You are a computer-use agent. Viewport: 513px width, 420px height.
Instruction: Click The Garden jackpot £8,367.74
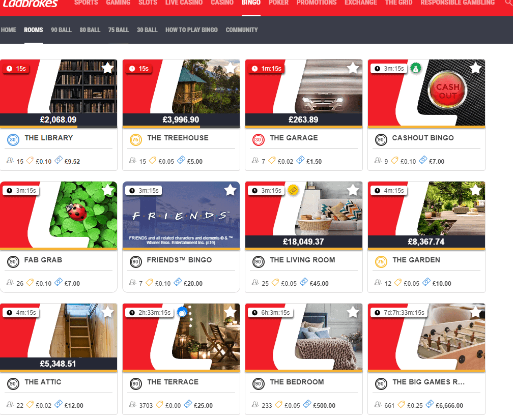[x=426, y=242]
